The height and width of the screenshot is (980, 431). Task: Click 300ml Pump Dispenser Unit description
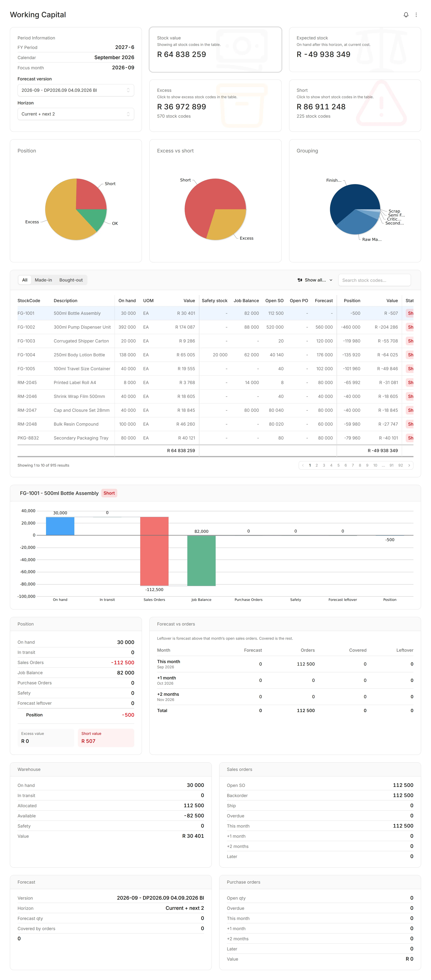[82, 327]
